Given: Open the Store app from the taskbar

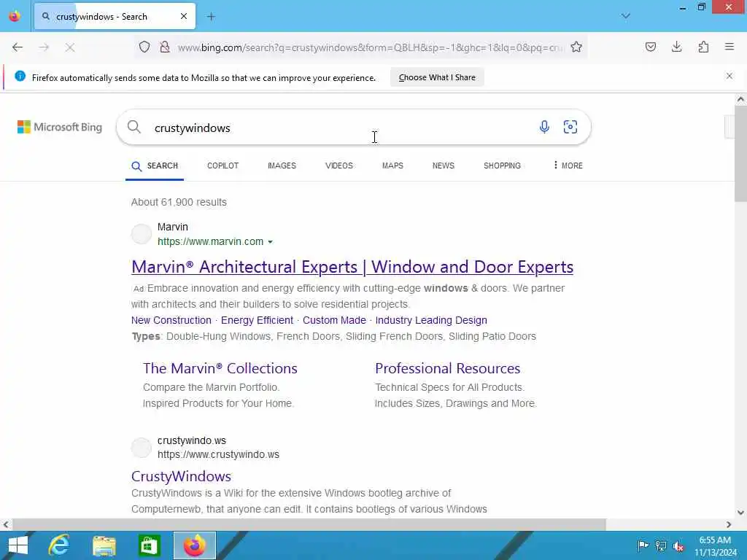Looking at the screenshot, I should click(149, 545).
